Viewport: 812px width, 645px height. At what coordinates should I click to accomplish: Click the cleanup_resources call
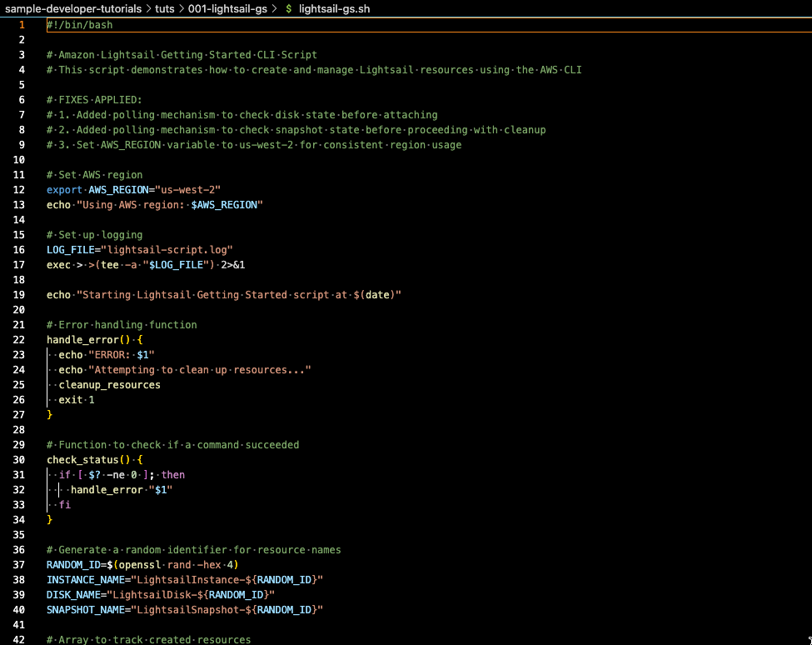pyautogui.click(x=109, y=386)
